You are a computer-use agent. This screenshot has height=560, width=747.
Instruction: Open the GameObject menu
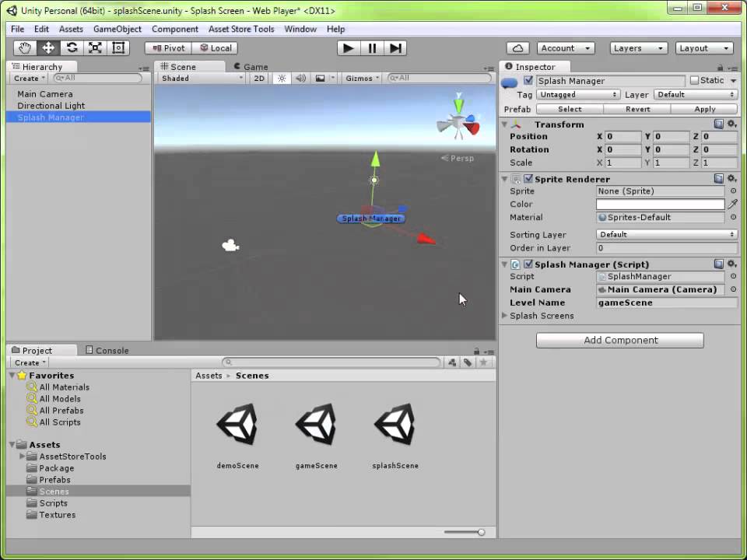(x=117, y=29)
